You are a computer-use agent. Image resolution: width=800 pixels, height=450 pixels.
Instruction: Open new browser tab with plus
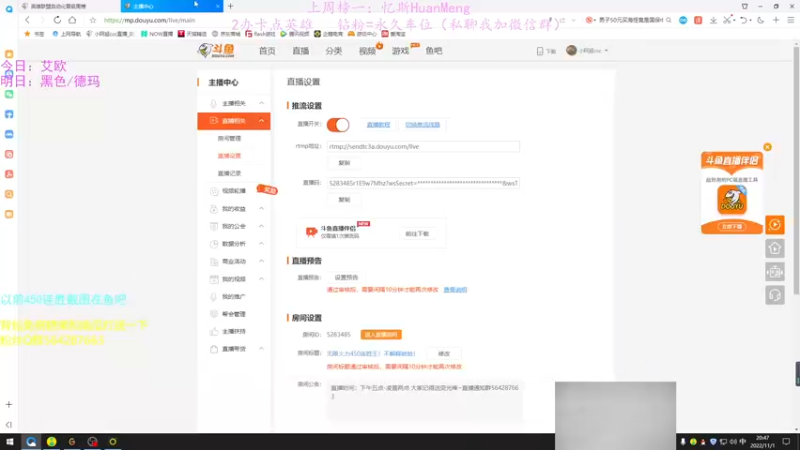point(231,6)
